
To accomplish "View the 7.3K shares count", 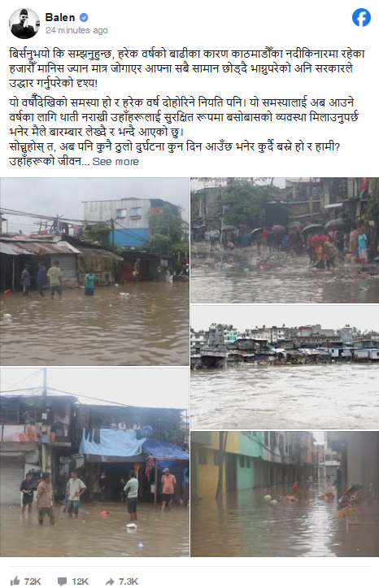I will click(129, 581).
